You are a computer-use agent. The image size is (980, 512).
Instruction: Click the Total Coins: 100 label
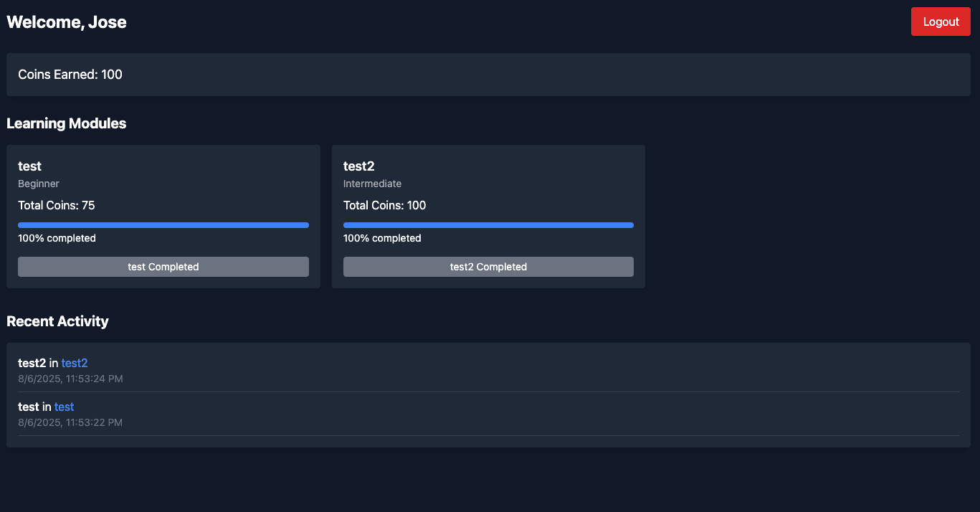[384, 205]
